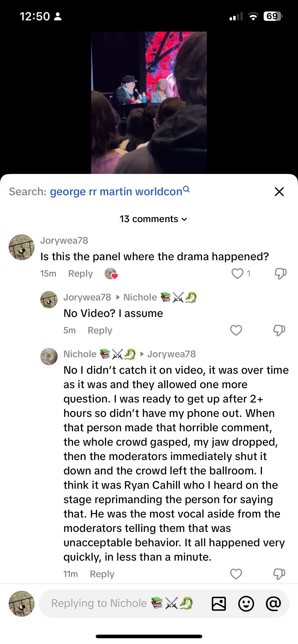Screen dimensions: 298x644
Task: Like the 'No Video? I assume' reply
Action: tap(236, 330)
